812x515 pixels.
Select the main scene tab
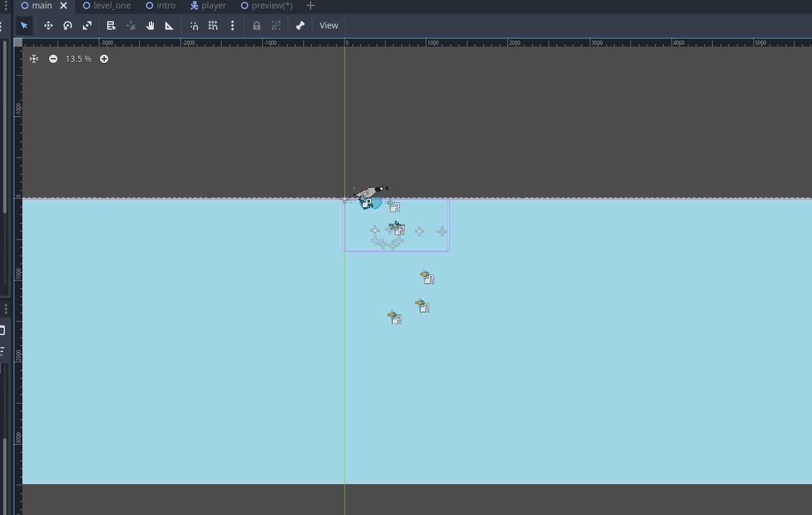(36, 5)
